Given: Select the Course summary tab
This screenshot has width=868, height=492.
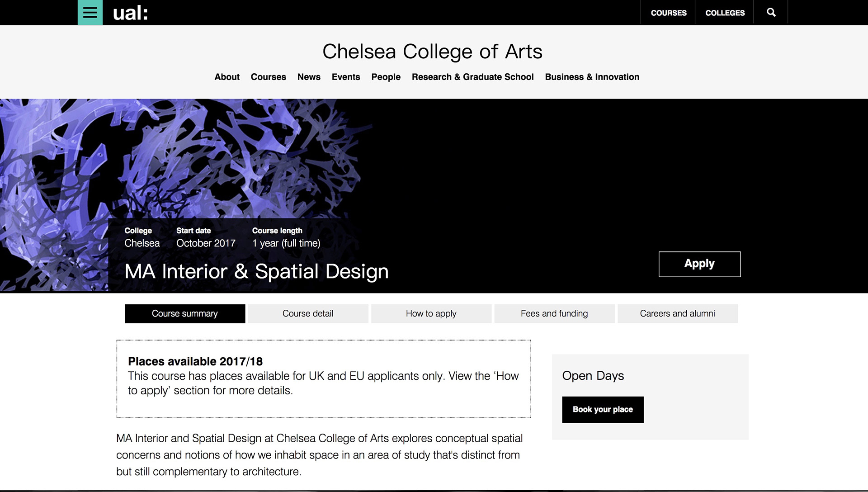Looking at the screenshot, I should tap(185, 313).
